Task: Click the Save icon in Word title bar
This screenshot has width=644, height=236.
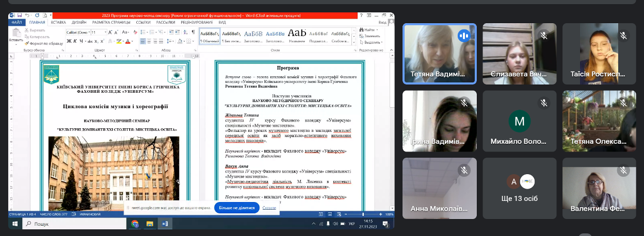Action: coord(20,15)
